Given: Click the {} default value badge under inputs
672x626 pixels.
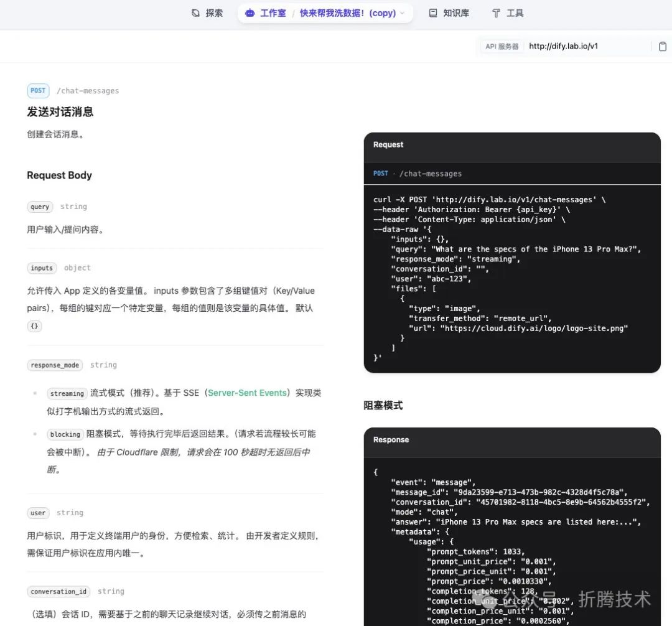Looking at the screenshot, I should (34, 325).
